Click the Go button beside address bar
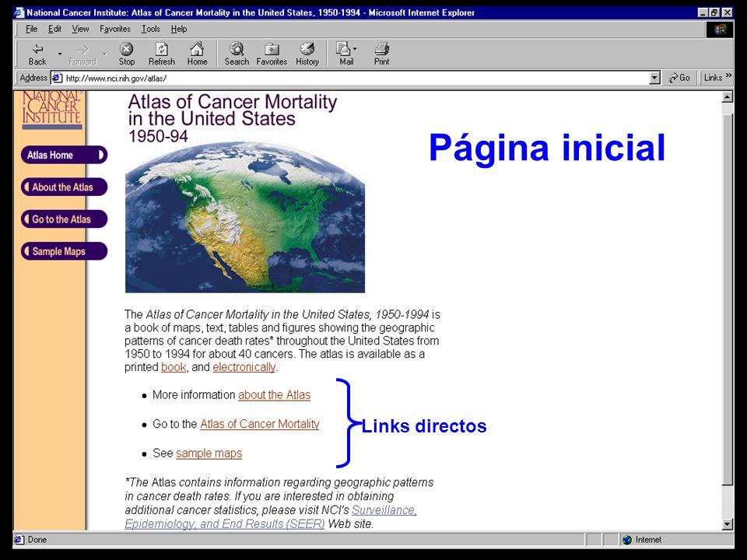 [x=679, y=78]
